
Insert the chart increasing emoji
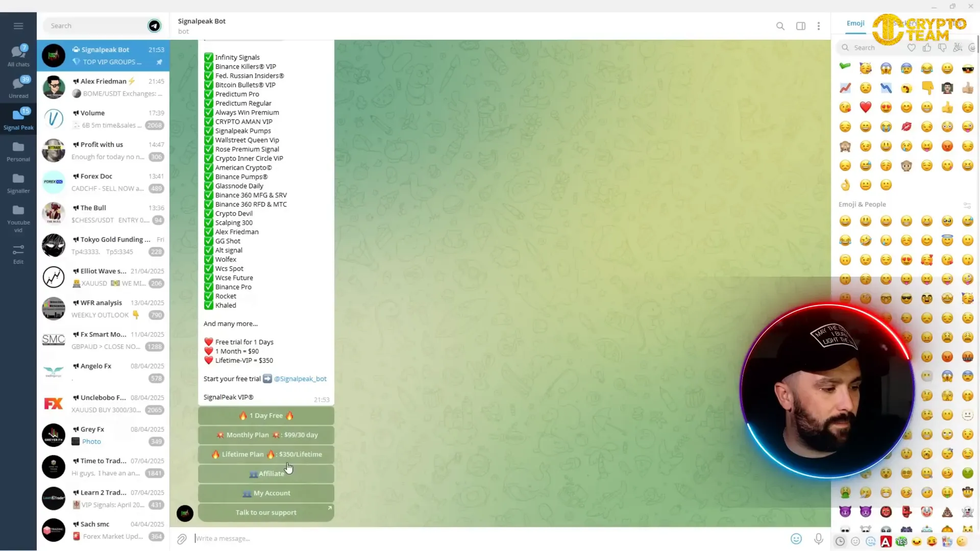[845, 88]
